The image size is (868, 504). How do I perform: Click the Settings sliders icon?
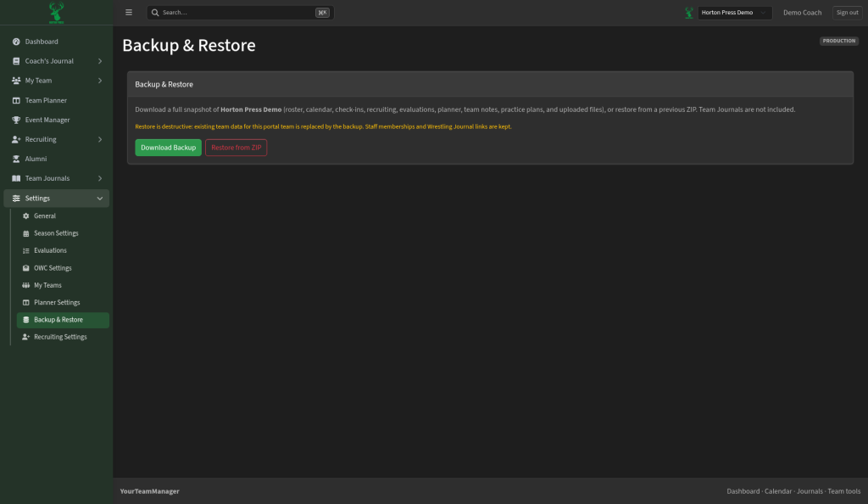pos(16,199)
